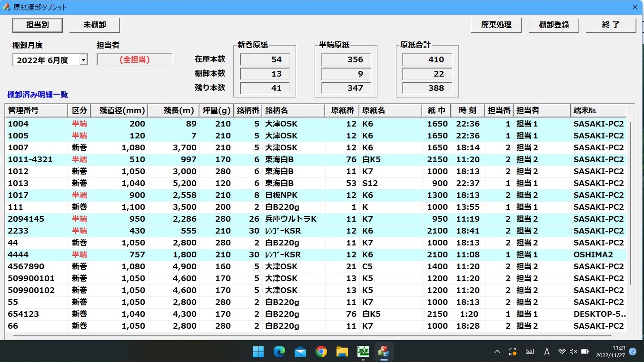
Task: Click the 未棚卸 button
Action: pos(95,25)
